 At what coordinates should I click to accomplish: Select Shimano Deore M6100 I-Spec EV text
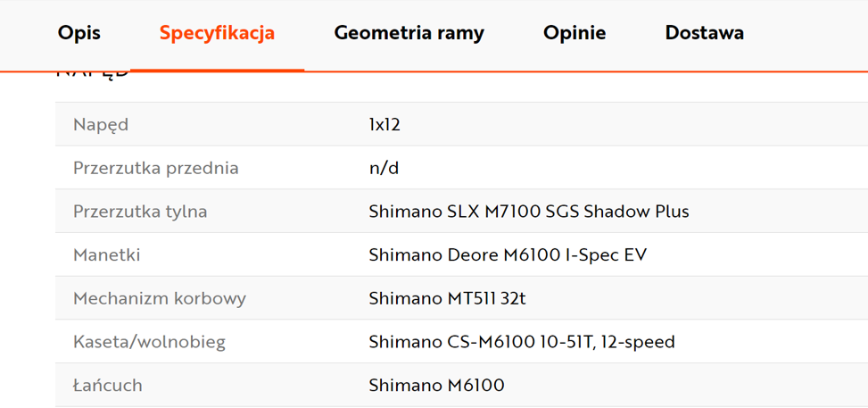point(508,255)
